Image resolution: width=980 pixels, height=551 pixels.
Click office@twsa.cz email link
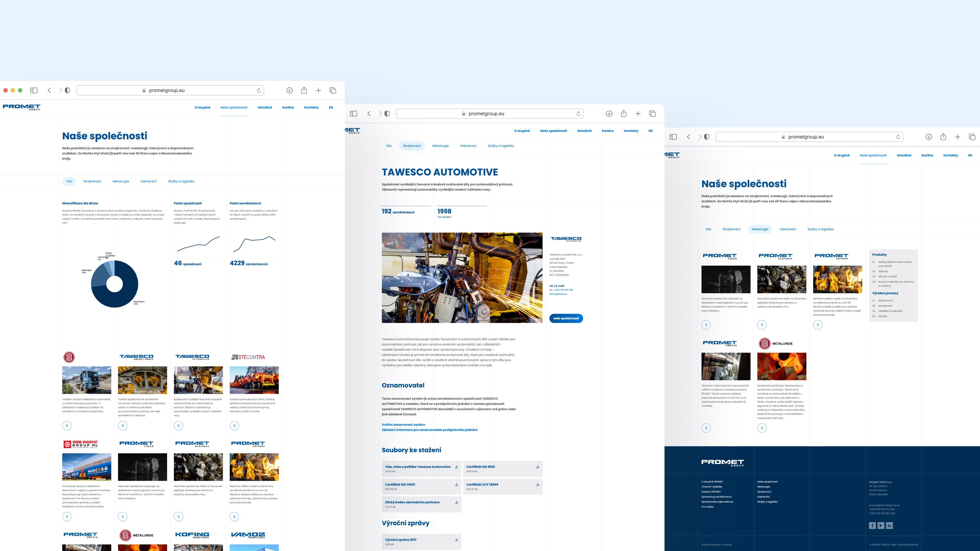tap(558, 294)
